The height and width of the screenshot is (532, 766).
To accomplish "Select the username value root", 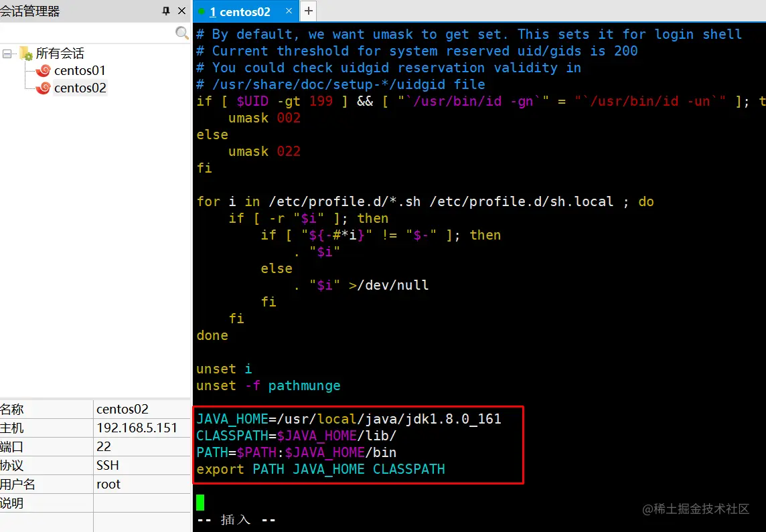I will pos(108,484).
